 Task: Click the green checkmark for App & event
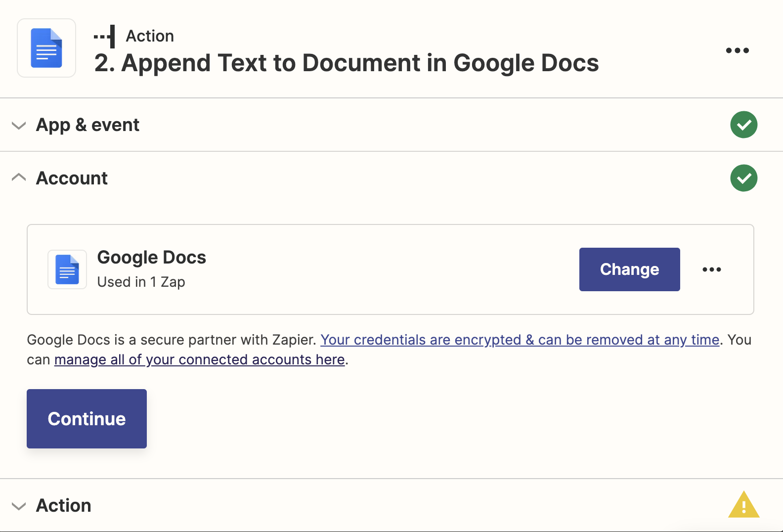[x=743, y=125]
